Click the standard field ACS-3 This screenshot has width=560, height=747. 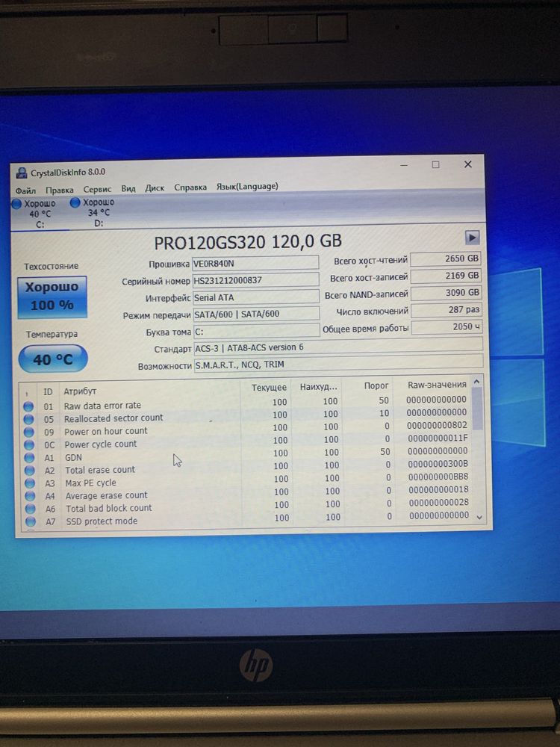click(338, 347)
